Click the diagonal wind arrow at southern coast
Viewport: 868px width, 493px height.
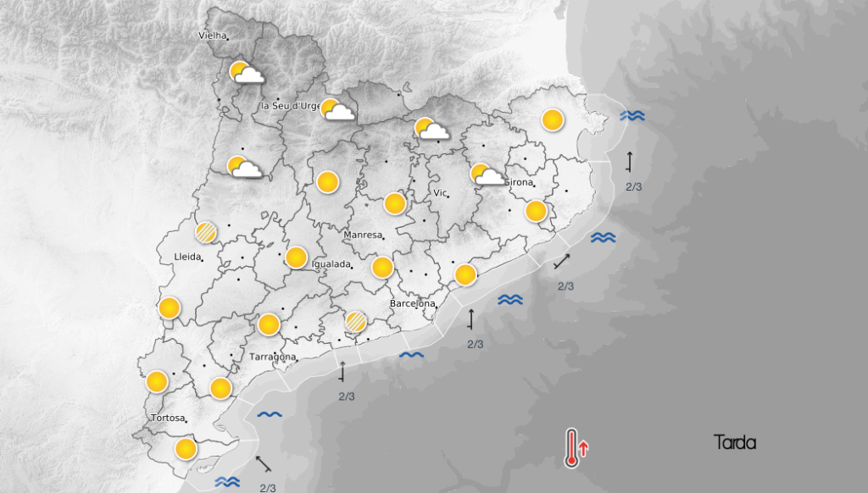(264, 463)
